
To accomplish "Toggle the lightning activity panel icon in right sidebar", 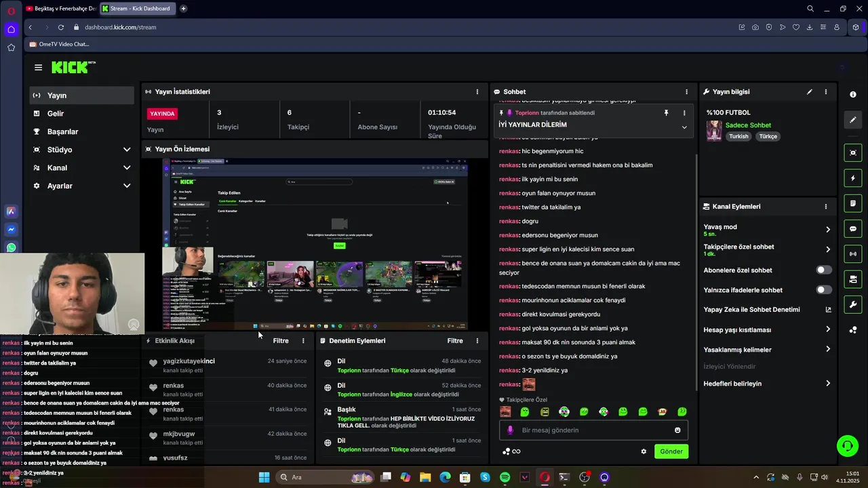I will (x=853, y=178).
